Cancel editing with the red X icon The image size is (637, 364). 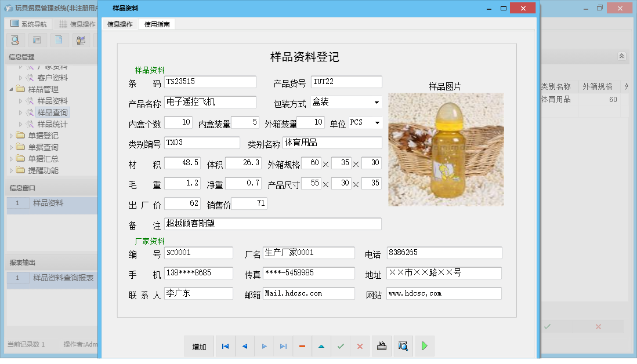point(360,346)
